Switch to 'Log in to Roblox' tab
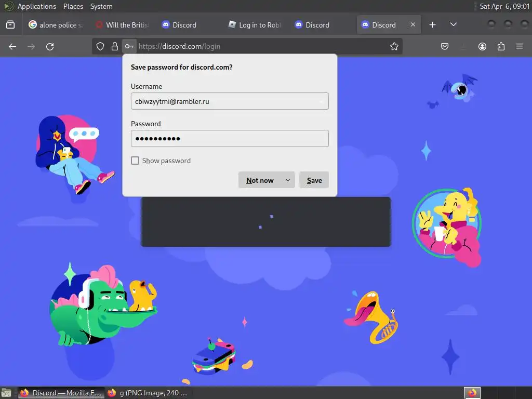Viewport: 532px width, 399px height. pos(256,25)
